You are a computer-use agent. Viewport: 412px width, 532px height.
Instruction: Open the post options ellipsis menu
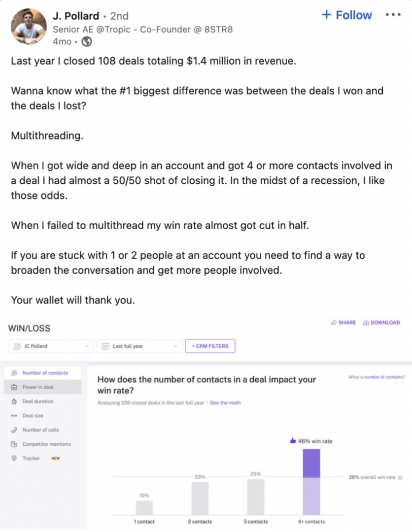point(393,15)
